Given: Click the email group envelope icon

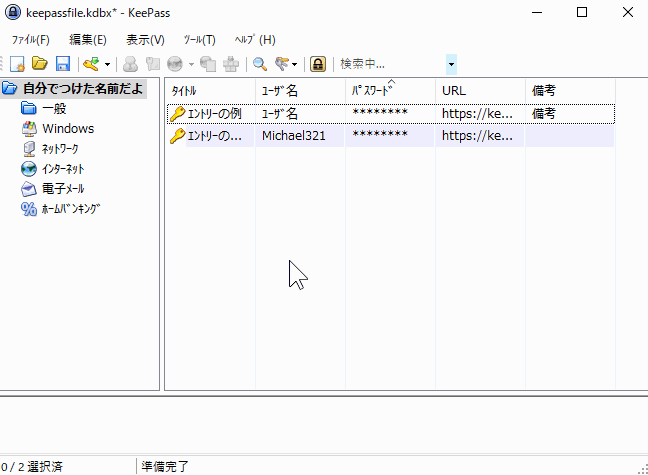Looking at the screenshot, I should click(x=29, y=189).
